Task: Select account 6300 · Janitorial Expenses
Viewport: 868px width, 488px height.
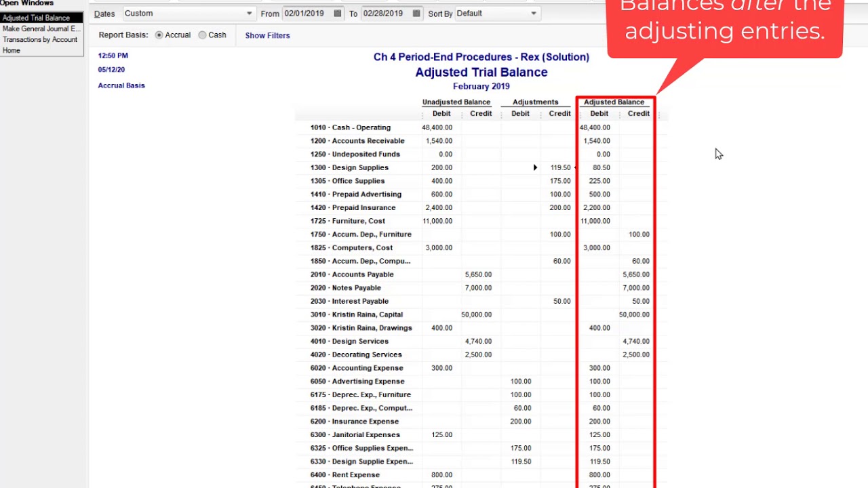Action: 355,435
